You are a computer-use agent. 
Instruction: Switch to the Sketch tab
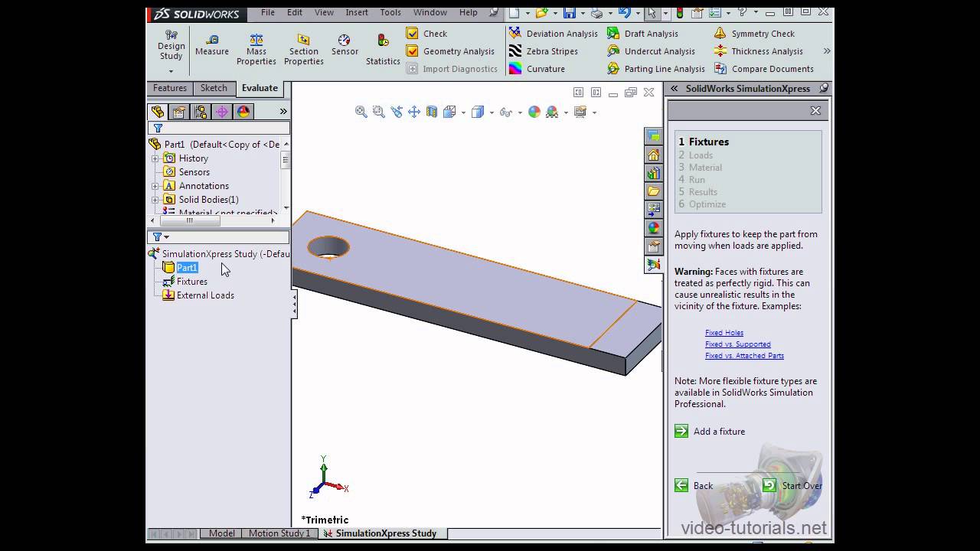[214, 88]
